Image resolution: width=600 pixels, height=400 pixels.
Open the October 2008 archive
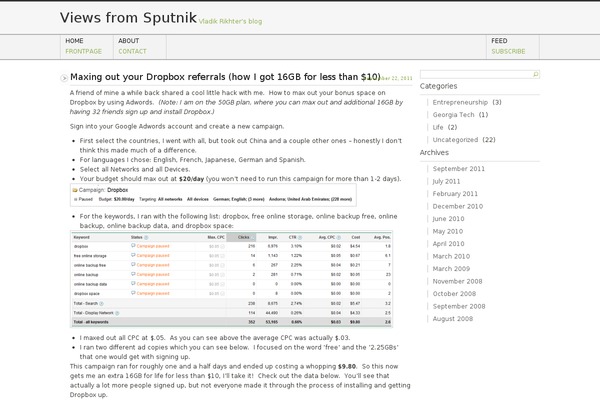454,294
